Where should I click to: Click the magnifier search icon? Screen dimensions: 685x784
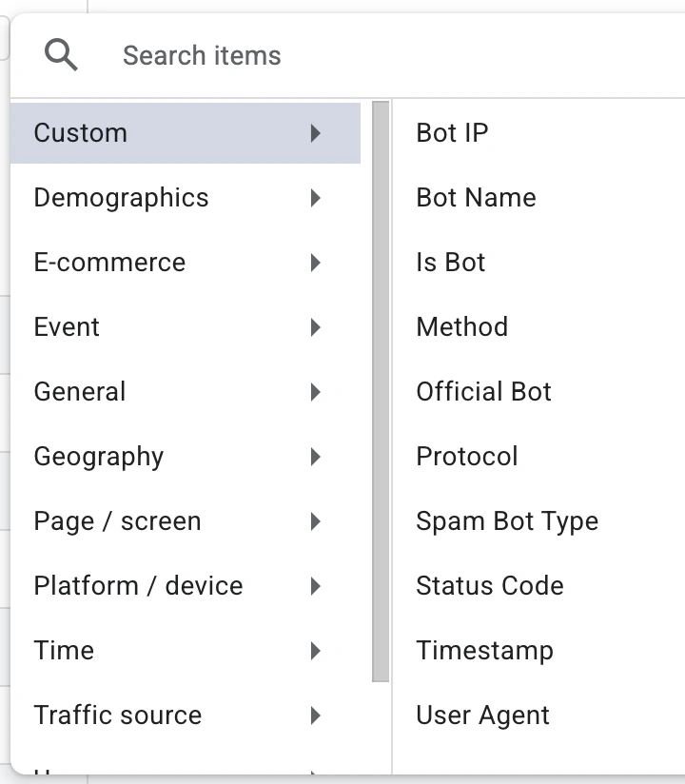(x=61, y=55)
